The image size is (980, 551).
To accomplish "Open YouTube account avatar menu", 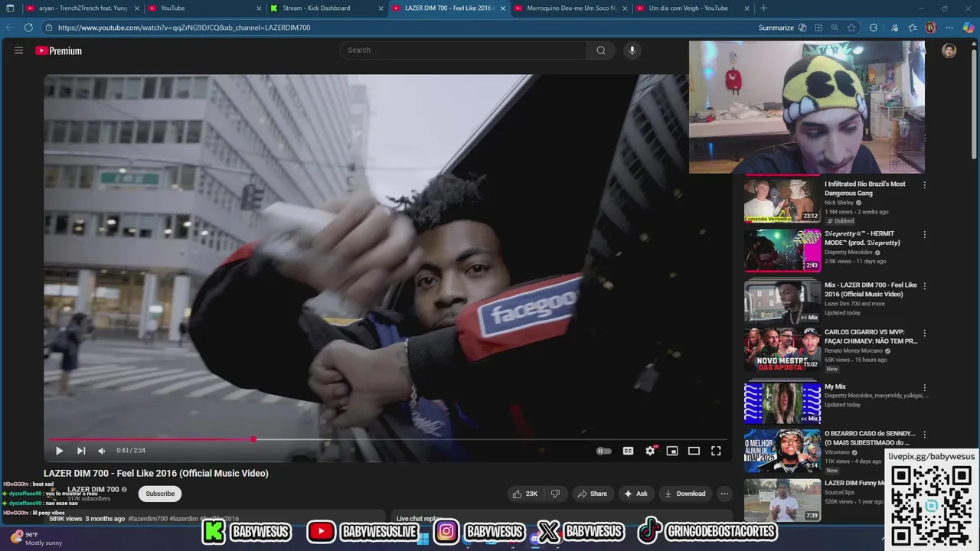I will (x=949, y=51).
